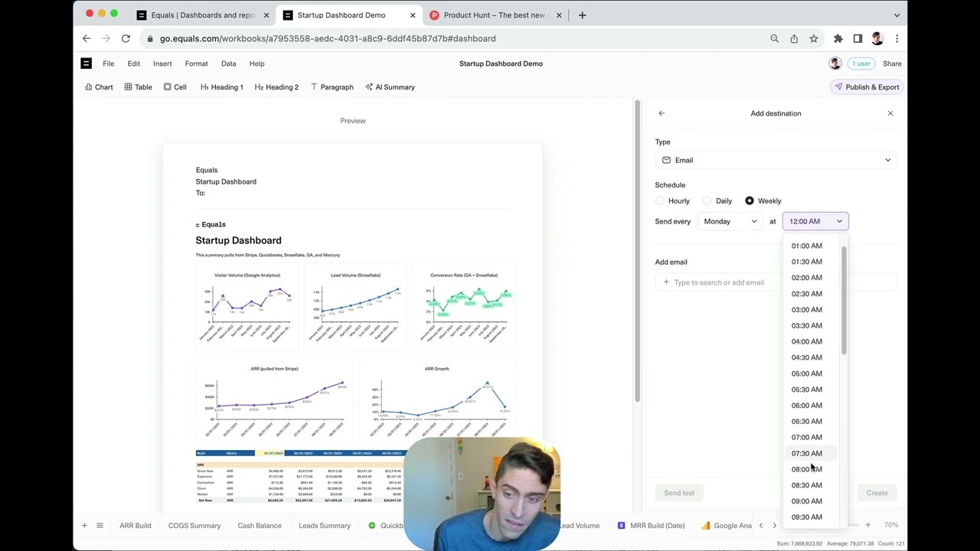Add a new sheet with plus icon

click(84, 526)
